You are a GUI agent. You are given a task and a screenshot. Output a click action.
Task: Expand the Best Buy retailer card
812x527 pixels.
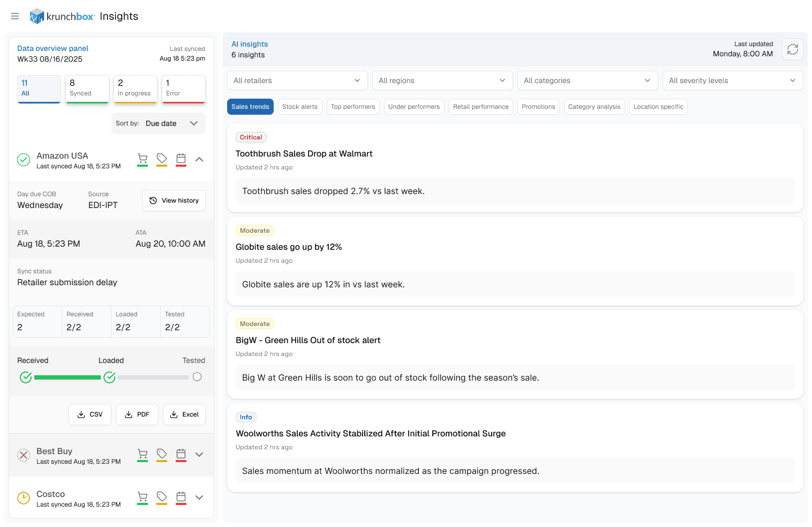click(x=199, y=455)
